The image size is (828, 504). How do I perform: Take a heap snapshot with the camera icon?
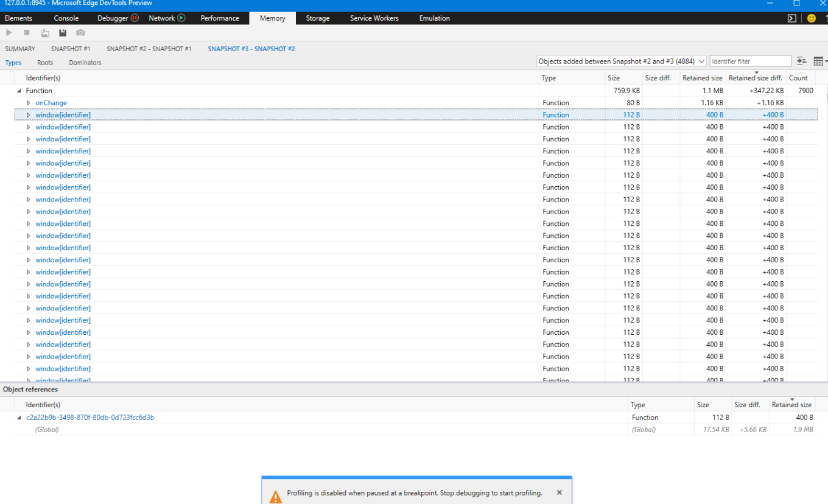coord(80,33)
